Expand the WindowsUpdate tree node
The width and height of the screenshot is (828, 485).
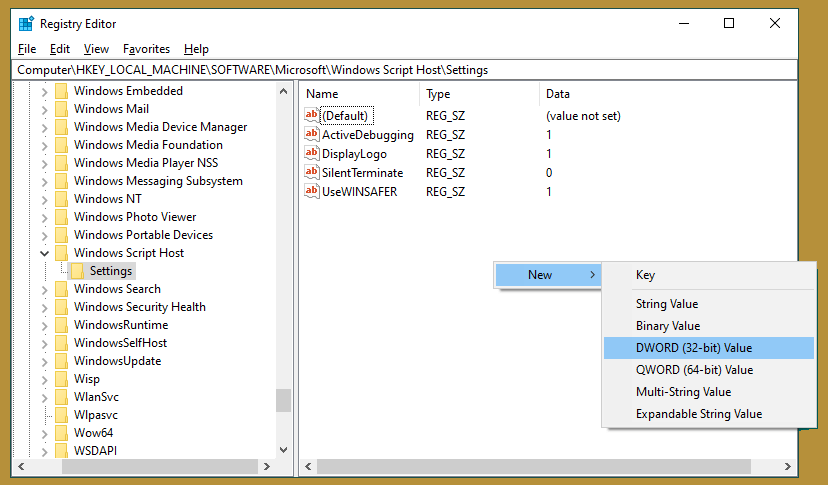click(44, 361)
